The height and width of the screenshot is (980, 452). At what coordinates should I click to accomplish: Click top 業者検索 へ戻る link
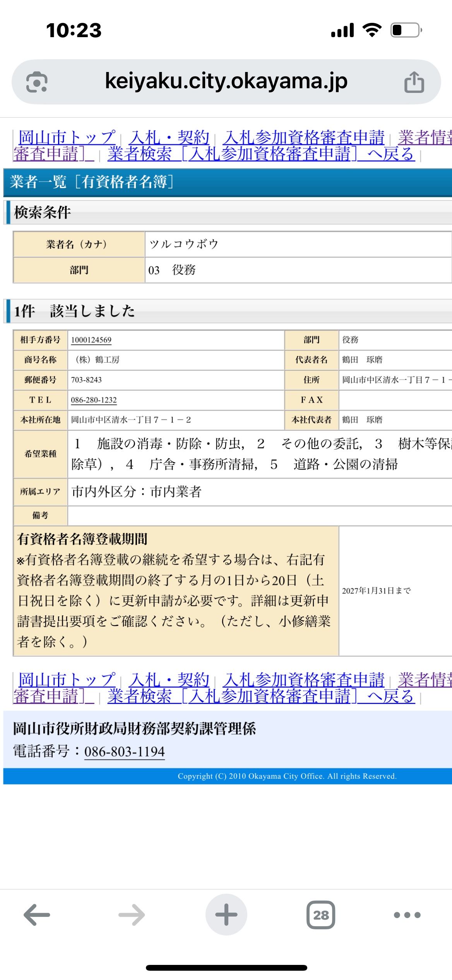261,154
